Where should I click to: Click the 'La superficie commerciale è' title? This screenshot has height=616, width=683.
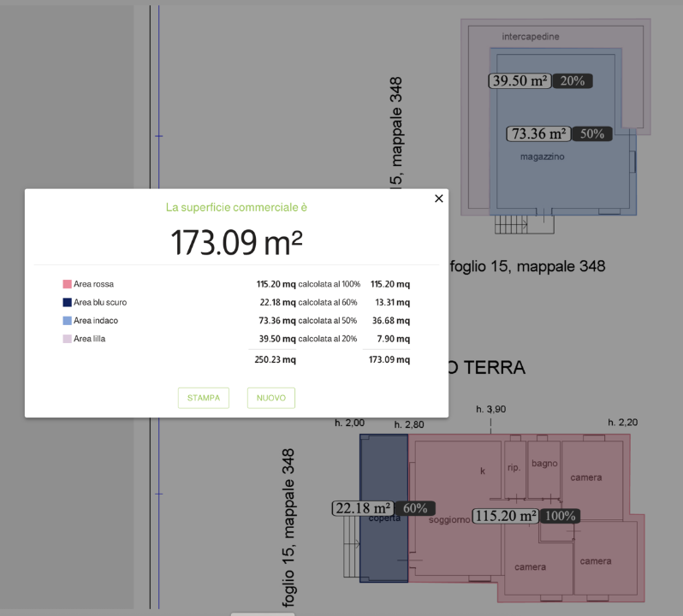click(x=236, y=207)
